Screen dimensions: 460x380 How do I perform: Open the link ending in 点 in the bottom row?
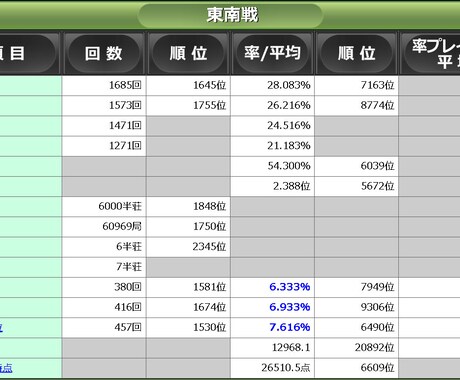(x=6, y=368)
